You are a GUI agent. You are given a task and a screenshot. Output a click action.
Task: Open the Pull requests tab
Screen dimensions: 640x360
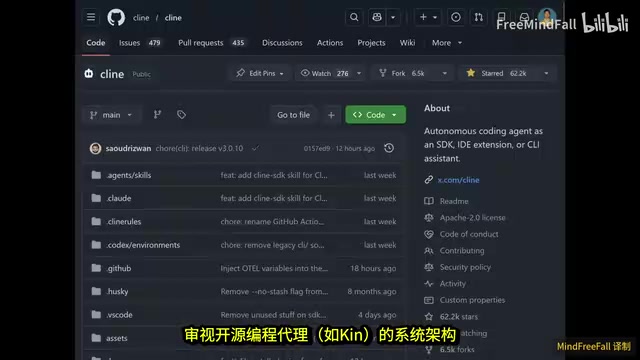211,43
